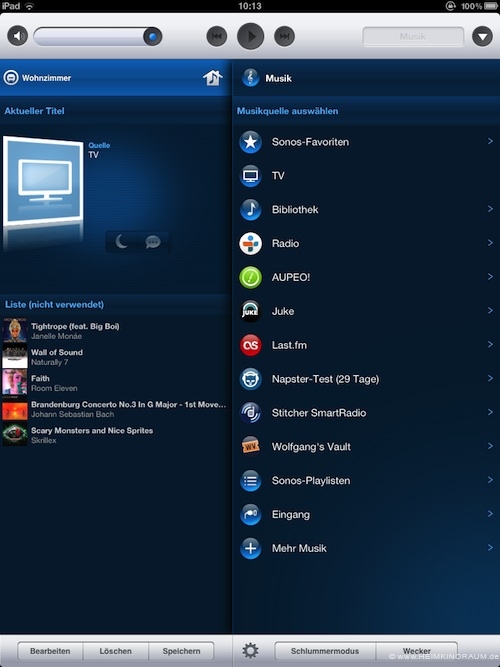Skip to the previous track
Image resolution: width=500 pixels, height=667 pixels.
pyautogui.click(x=217, y=36)
